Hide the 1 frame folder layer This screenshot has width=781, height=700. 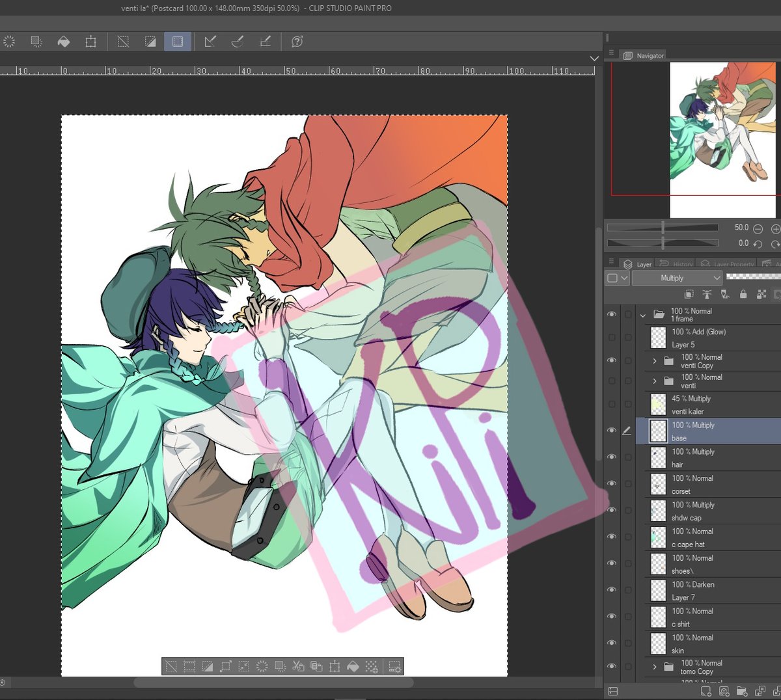[612, 315]
